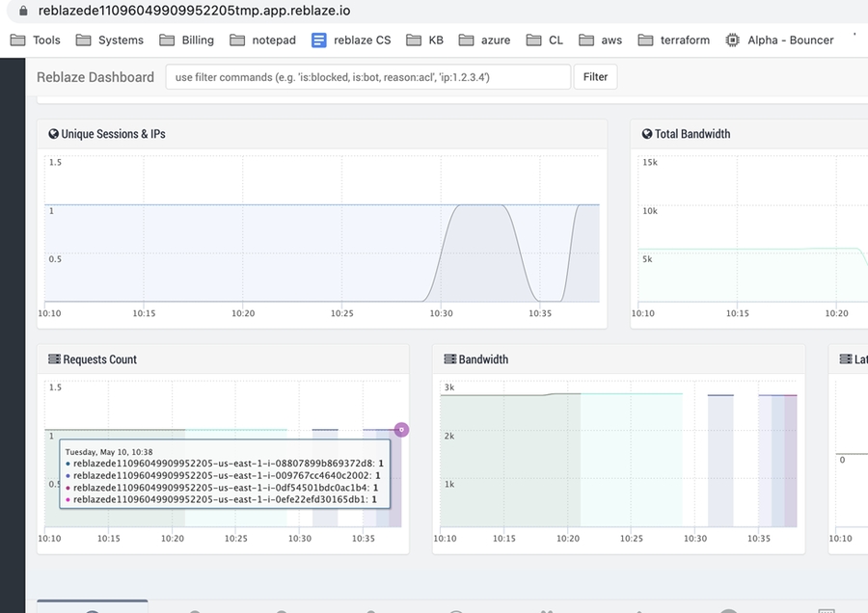Open the reblaze CS document bookmark
Screen dimensions: 868x613
pos(351,40)
